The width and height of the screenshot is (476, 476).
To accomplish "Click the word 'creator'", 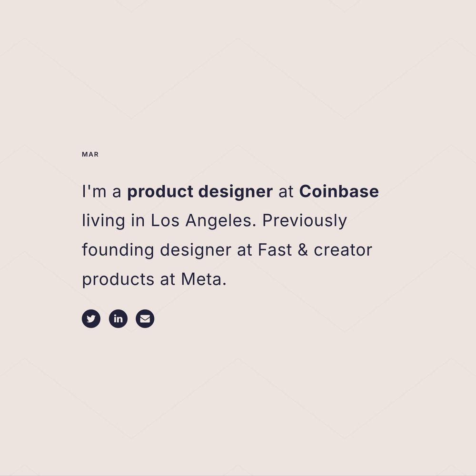I will pyautogui.click(x=343, y=250).
